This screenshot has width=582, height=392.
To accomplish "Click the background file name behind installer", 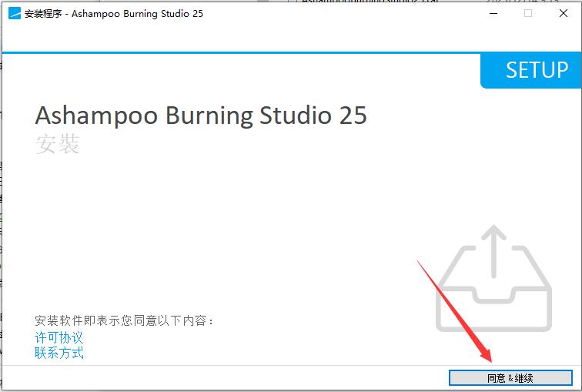I will click(370, 1).
